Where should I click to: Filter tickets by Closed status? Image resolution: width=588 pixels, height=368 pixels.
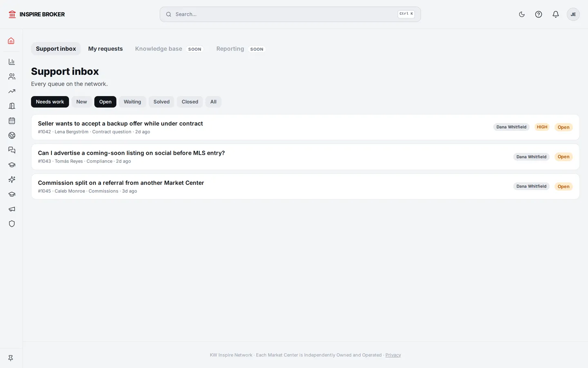(190, 102)
